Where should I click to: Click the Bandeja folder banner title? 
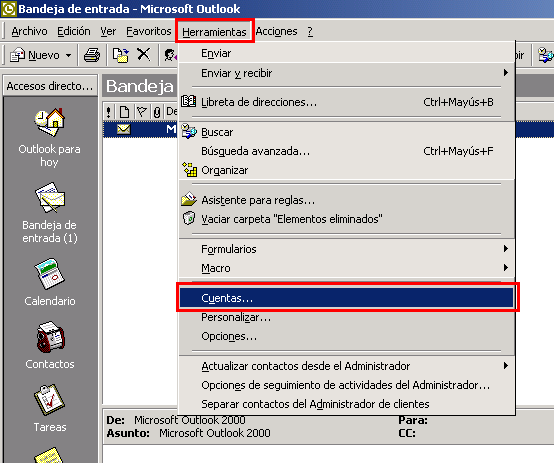[140, 86]
